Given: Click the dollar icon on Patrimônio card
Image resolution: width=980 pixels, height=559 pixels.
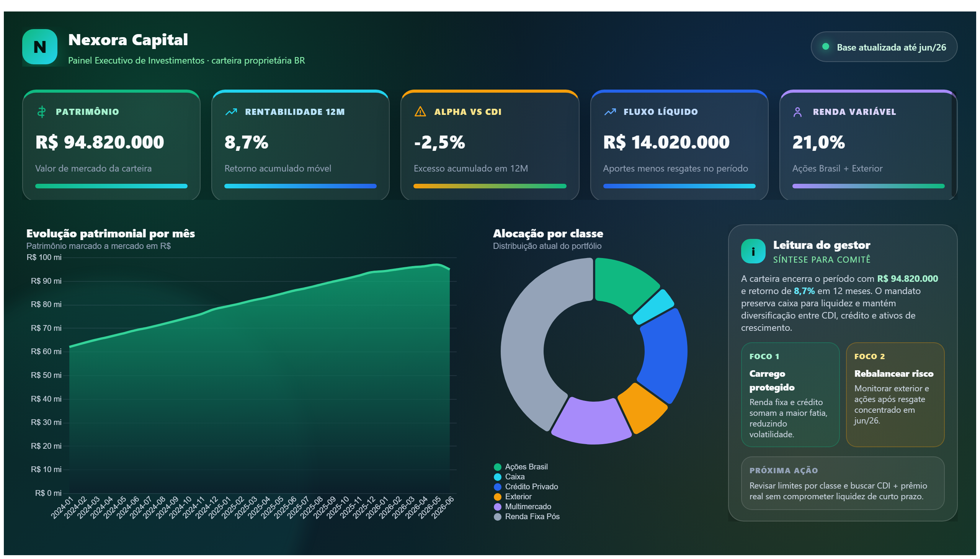Looking at the screenshot, I should click(x=41, y=112).
